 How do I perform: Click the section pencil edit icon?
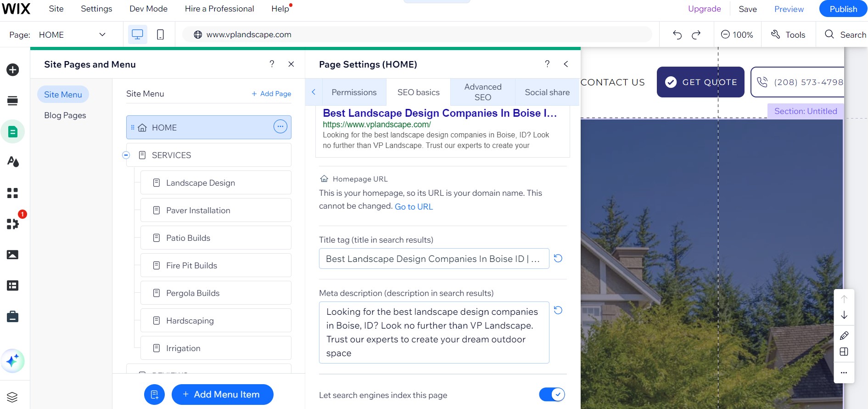point(844,335)
